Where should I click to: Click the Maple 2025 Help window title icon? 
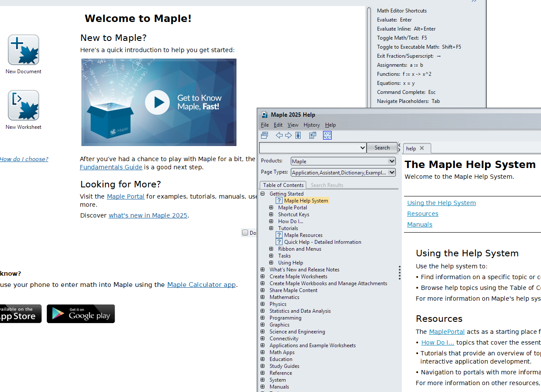click(265, 115)
